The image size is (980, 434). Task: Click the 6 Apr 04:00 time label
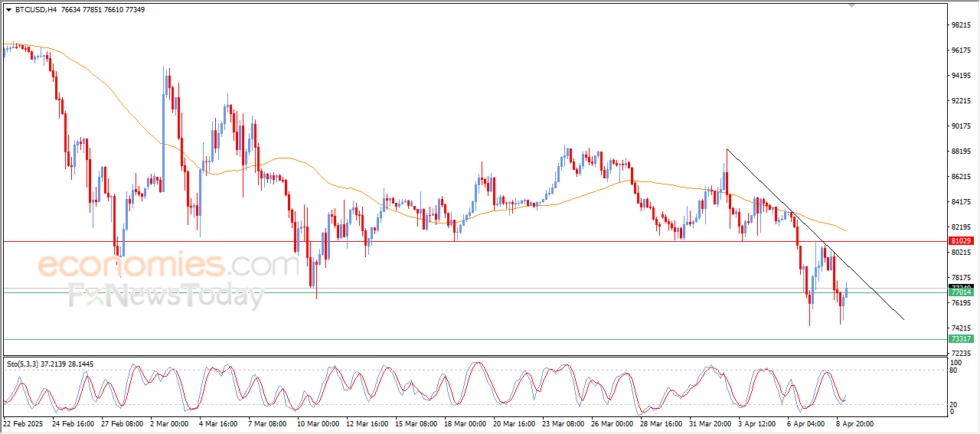(808, 423)
